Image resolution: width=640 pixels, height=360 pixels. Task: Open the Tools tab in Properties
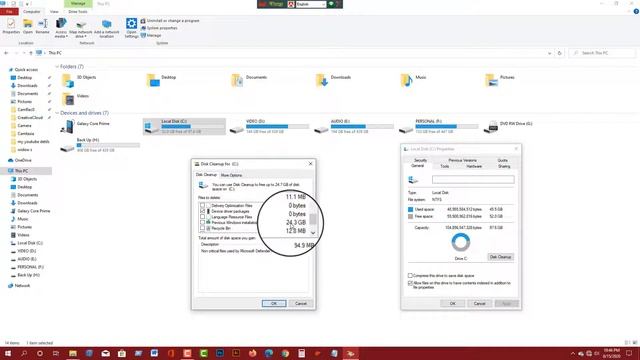444,166
